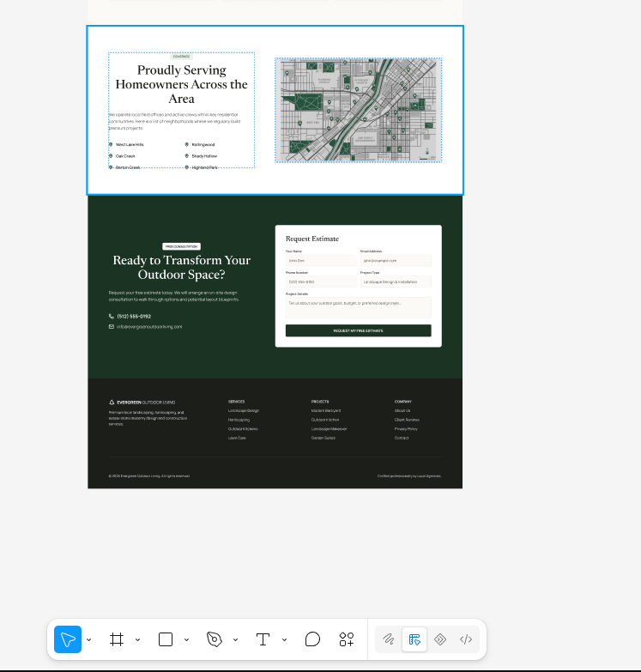Select the FREE CONSULTATION badge
This screenshot has height=672, width=641.
click(181, 246)
